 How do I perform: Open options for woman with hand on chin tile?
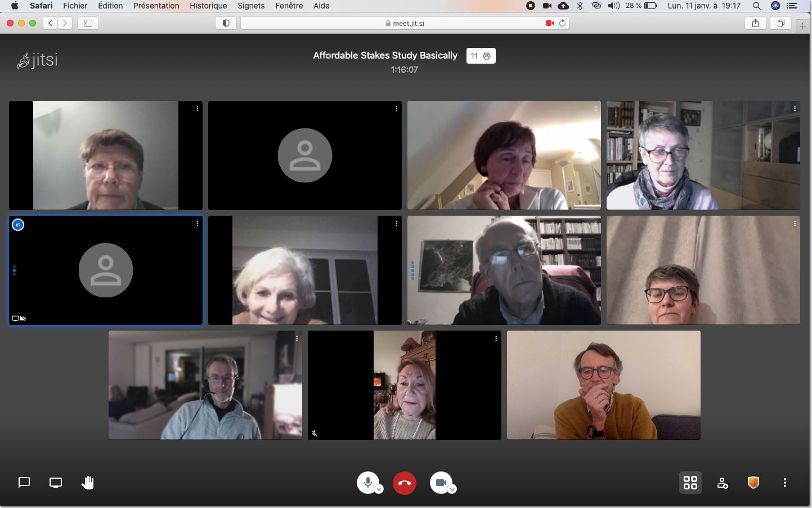point(595,109)
